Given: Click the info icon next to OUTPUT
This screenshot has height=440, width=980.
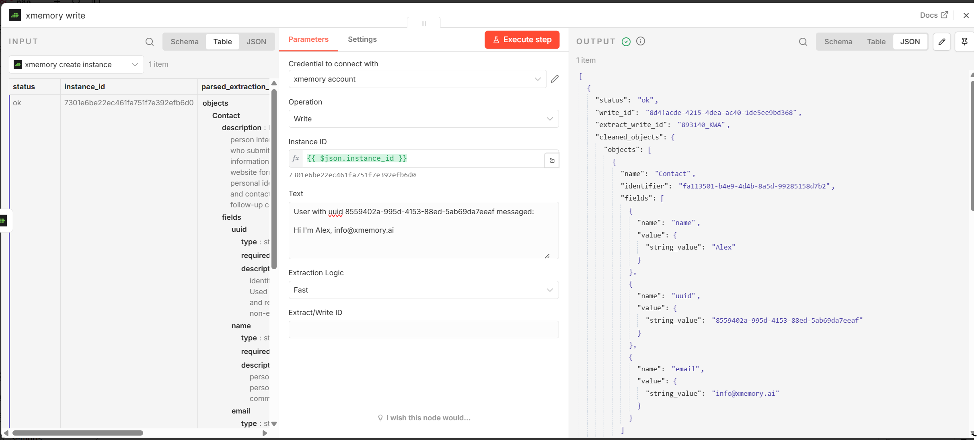Looking at the screenshot, I should tap(640, 41).
